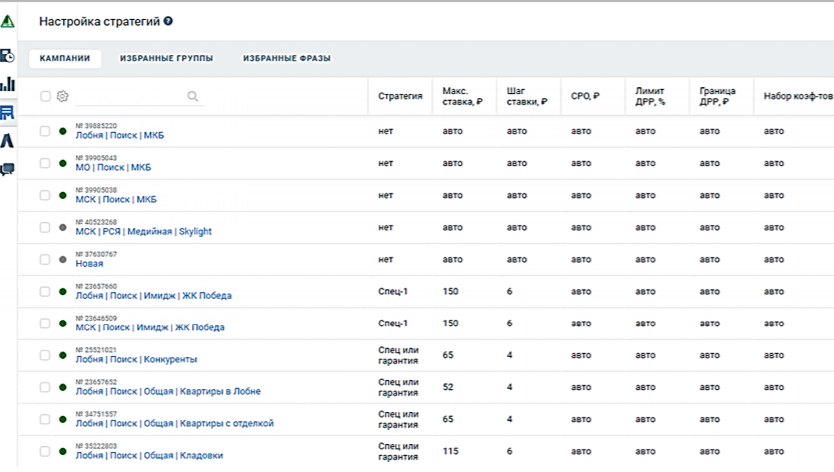The height and width of the screenshot is (472, 834).
Task: Click the help icon beside Настройка стратегий
Action: [168, 21]
